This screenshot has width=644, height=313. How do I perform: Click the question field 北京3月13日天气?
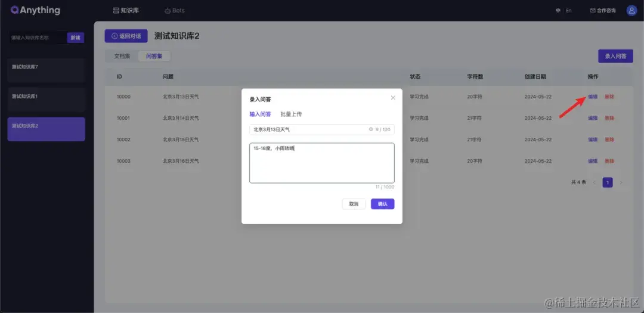click(x=321, y=129)
